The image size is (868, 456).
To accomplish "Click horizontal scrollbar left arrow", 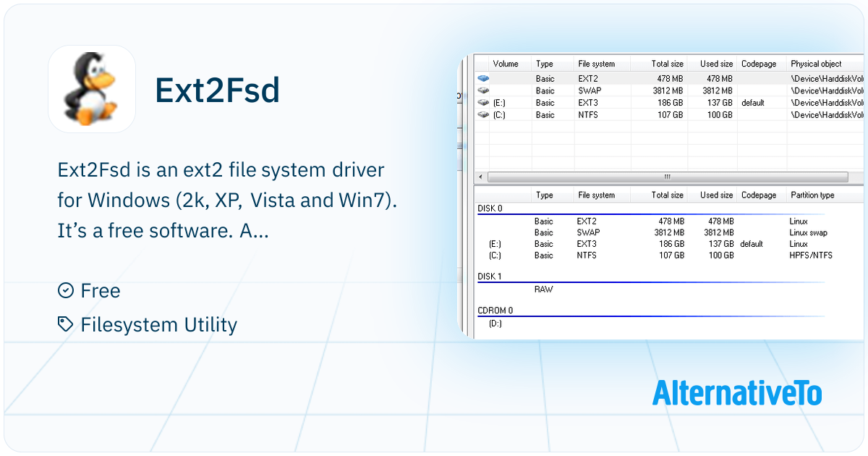I will point(480,177).
